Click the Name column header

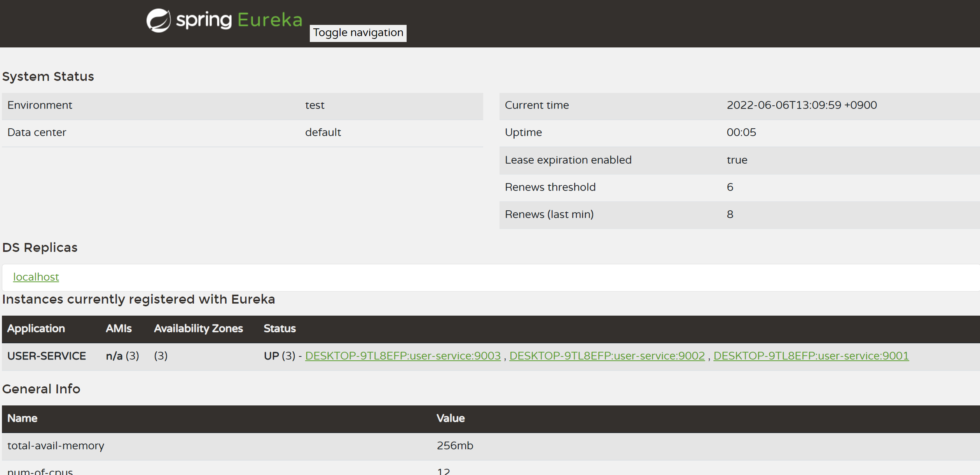click(23, 419)
